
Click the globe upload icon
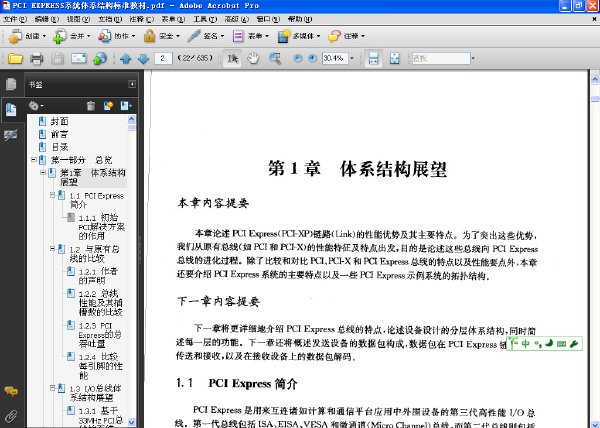(x=100, y=59)
